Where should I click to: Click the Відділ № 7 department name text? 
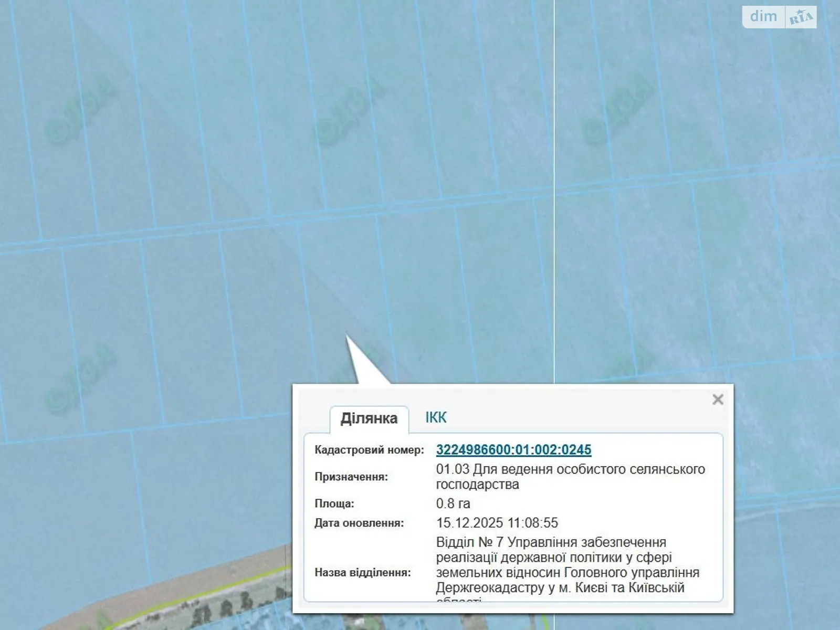click(x=567, y=564)
